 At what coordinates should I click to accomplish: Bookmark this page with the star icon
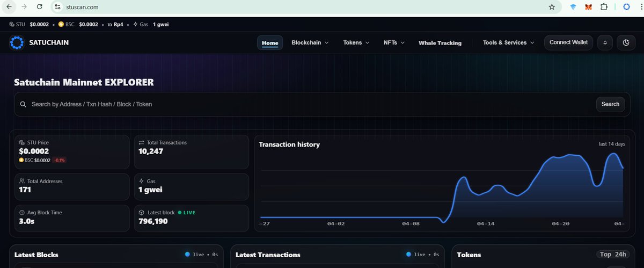click(552, 8)
